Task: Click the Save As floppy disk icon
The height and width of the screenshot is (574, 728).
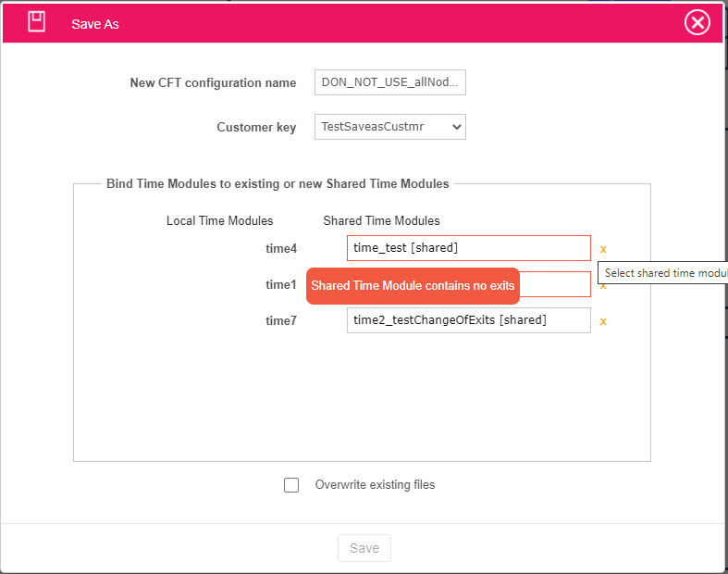Action: pos(36,22)
